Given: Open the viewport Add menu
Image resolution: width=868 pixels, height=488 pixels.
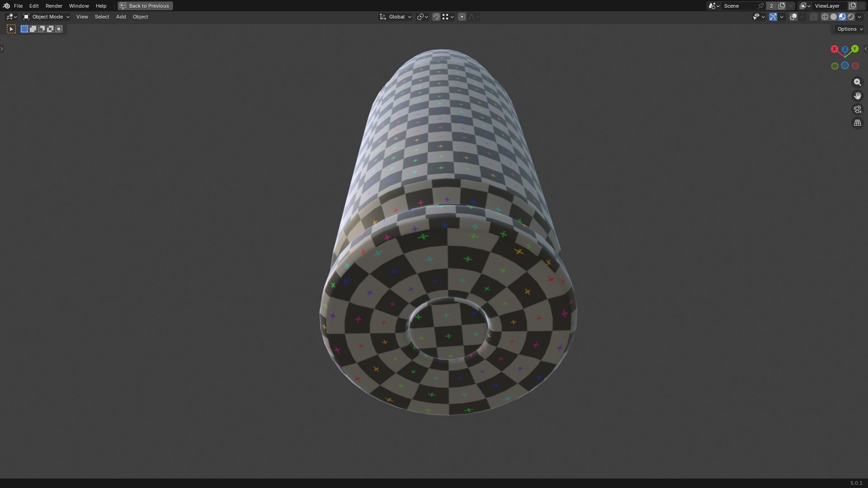Looking at the screenshot, I should (x=121, y=17).
